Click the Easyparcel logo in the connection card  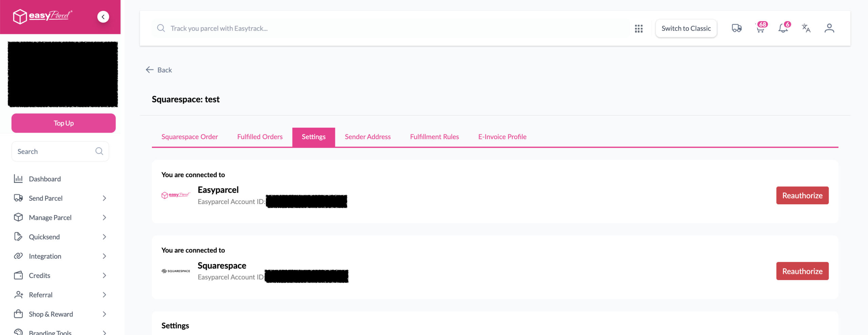(176, 195)
